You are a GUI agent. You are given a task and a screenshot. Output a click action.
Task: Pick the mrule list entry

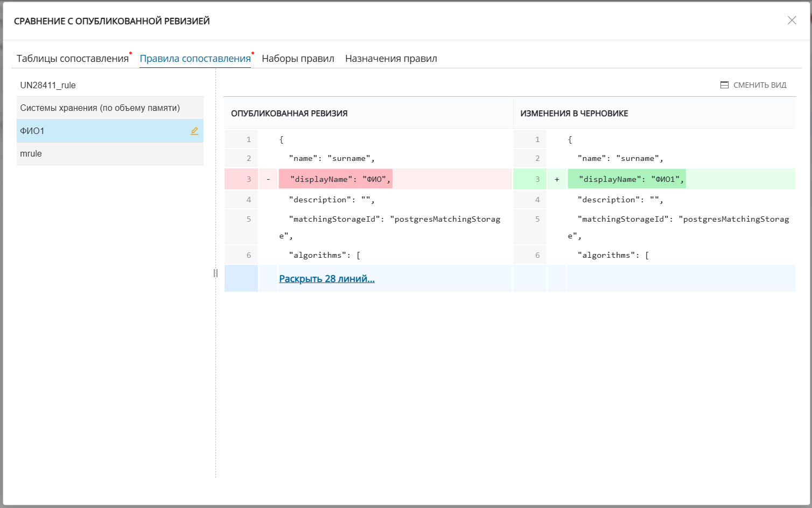tap(31, 153)
